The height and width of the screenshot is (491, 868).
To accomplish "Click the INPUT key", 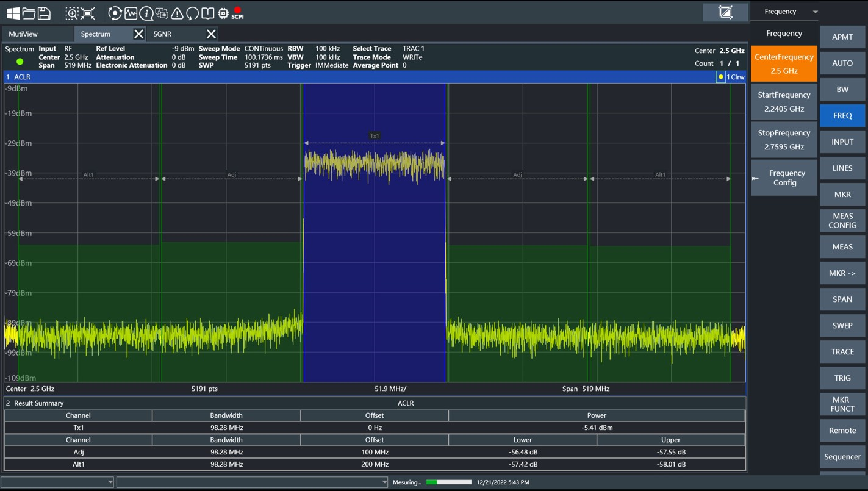I will 842,142.
